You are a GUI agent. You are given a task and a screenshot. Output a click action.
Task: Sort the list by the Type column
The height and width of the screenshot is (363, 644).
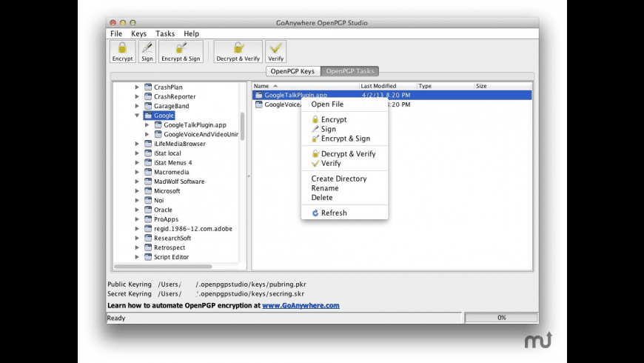446,86
